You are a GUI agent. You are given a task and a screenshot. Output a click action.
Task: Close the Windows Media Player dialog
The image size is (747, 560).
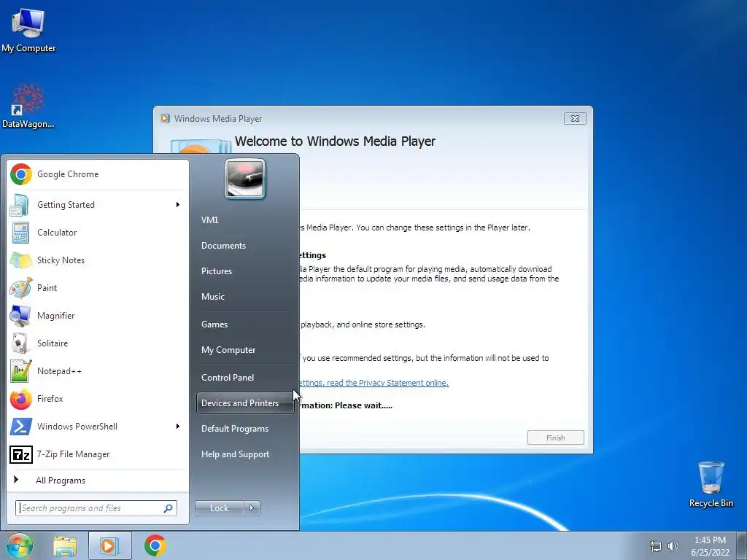point(575,119)
